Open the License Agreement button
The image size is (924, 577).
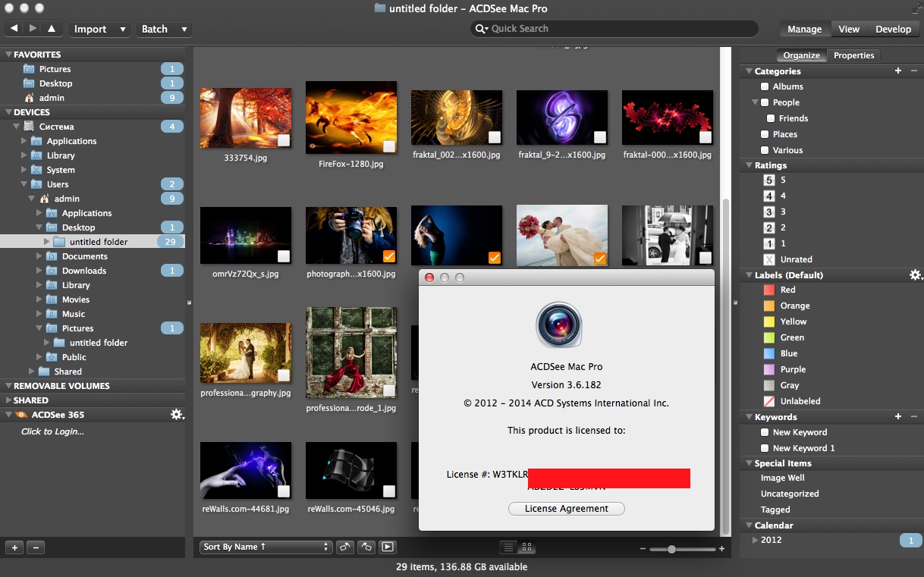(x=566, y=509)
